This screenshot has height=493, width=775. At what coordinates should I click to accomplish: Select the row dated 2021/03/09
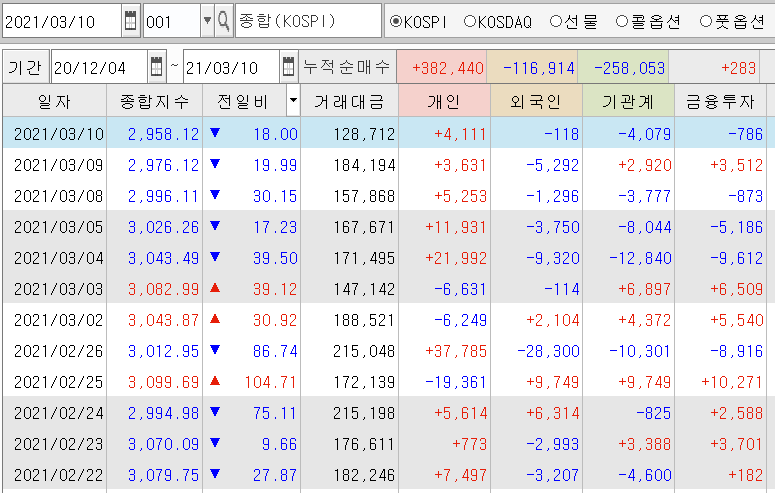pyautogui.click(x=388, y=164)
